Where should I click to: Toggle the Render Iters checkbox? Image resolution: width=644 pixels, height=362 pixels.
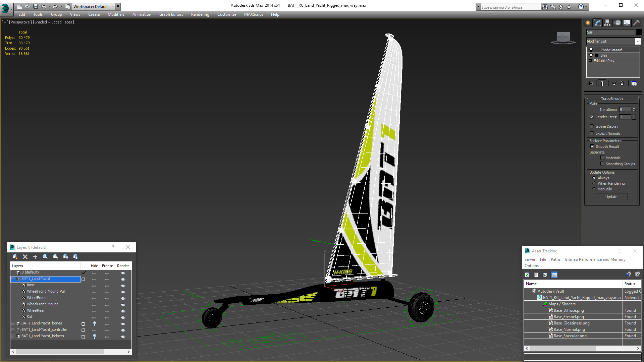click(592, 117)
